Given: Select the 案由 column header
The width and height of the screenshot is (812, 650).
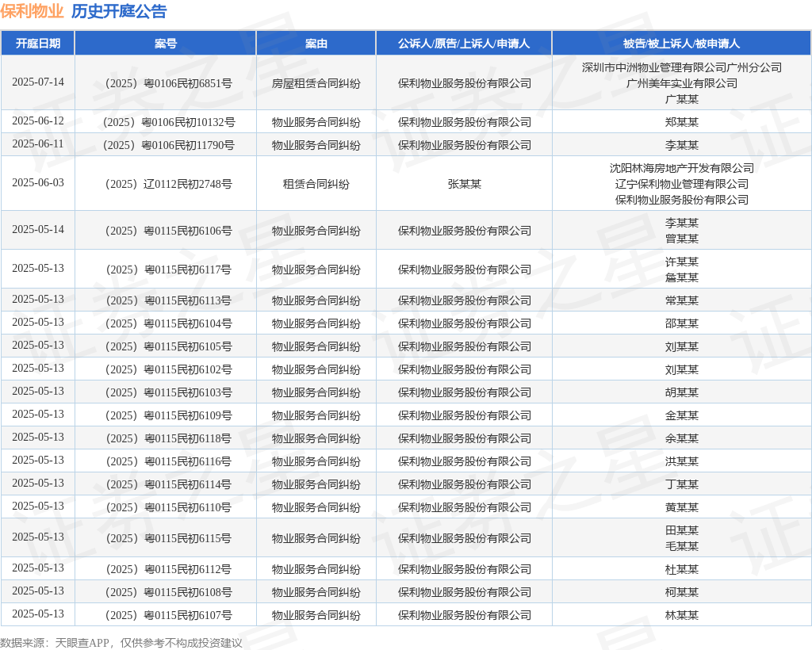Looking at the screenshot, I should point(316,44).
